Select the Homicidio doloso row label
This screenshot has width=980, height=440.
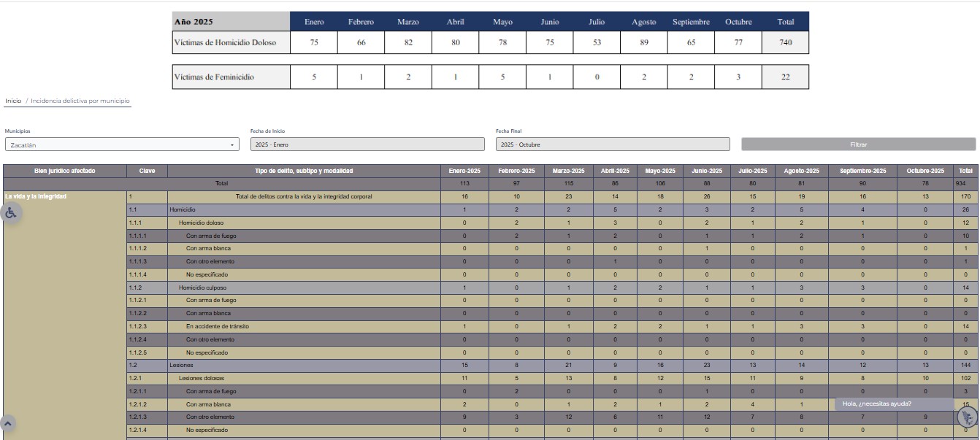[x=201, y=223]
